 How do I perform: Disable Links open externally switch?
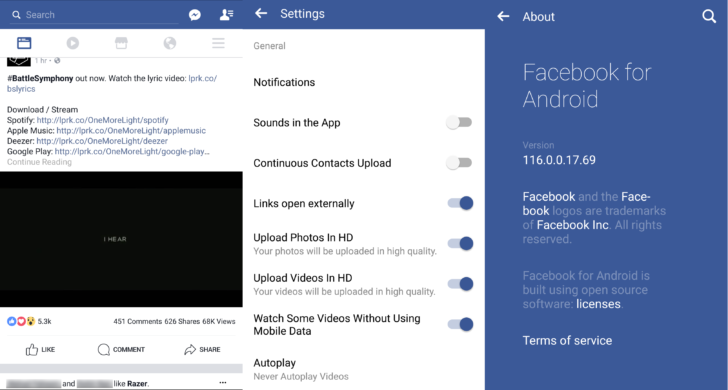[x=461, y=203]
